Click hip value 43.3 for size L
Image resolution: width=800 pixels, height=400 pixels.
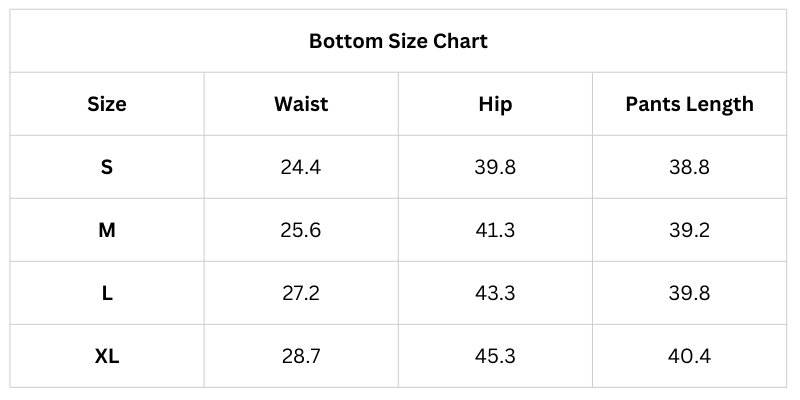[x=495, y=293]
